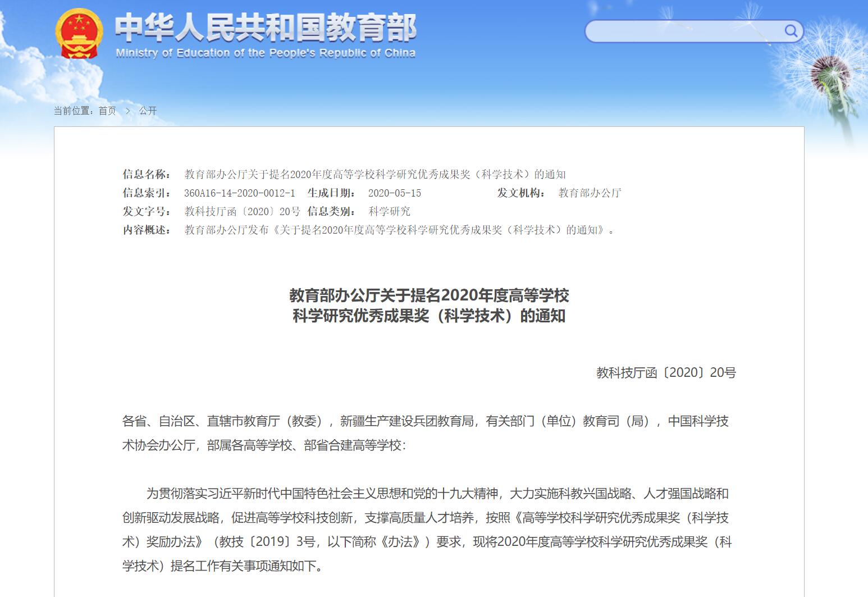Viewport: 868px width, 597px height.
Task: Click the 当前位置 breadcrumb label
Action: pyautogui.click(x=75, y=111)
